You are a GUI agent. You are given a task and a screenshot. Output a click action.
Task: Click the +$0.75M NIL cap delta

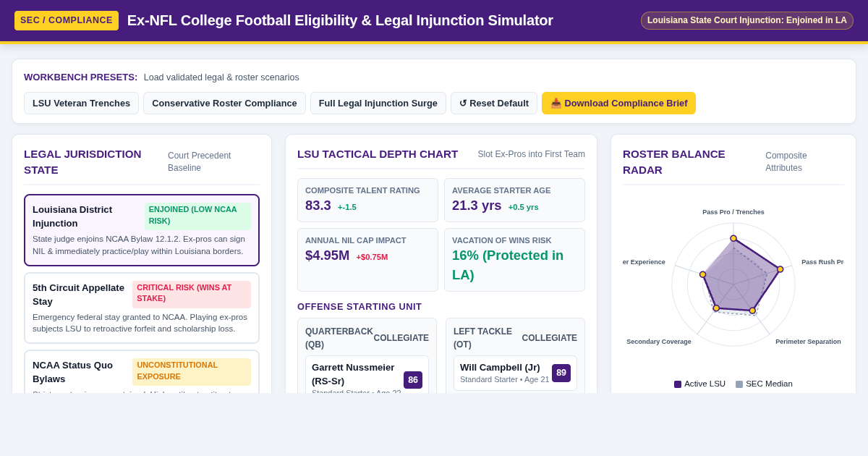click(x=372, y=257)
